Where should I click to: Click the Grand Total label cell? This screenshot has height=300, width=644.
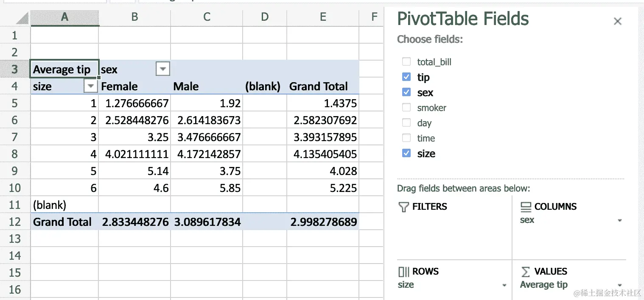[62, 222]
